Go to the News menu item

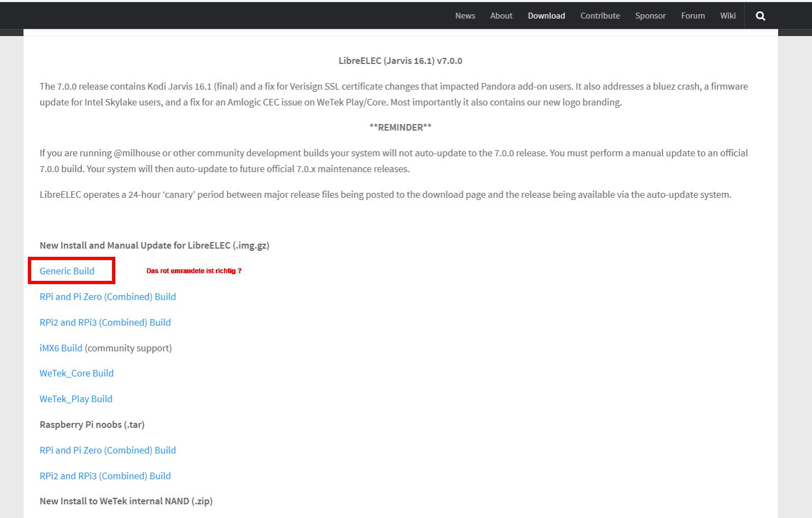point(465,16)
